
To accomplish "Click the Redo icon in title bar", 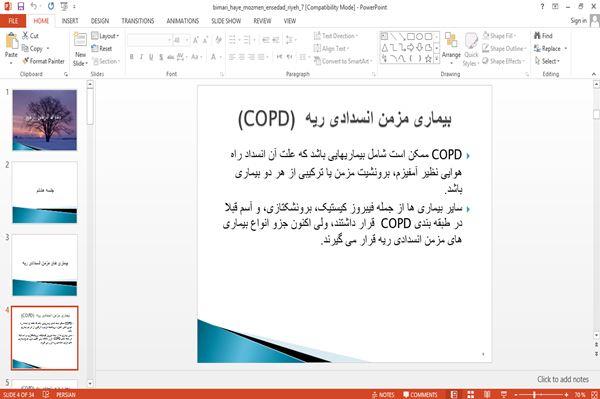I will click(x=51, y=6).
